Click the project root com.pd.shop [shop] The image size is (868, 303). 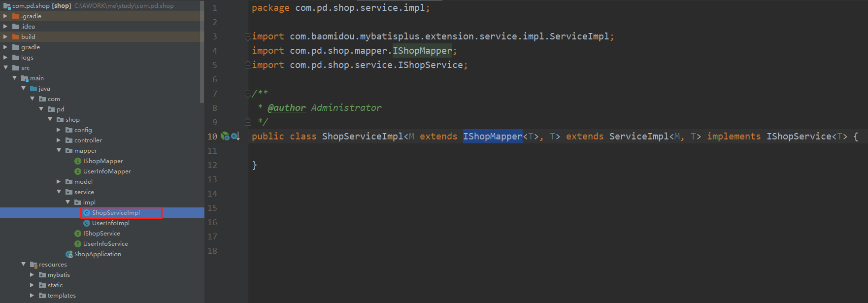tap(42, 6)
